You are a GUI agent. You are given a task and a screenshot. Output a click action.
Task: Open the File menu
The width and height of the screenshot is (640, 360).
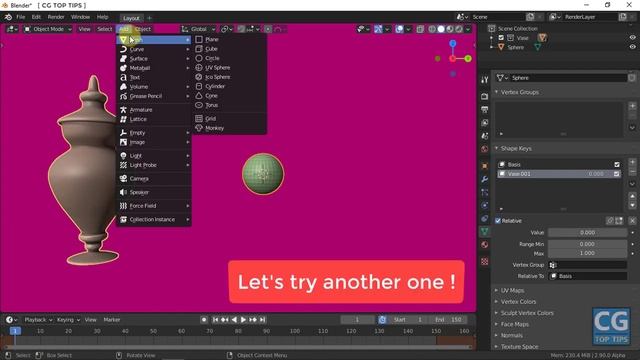coord(20,17)
